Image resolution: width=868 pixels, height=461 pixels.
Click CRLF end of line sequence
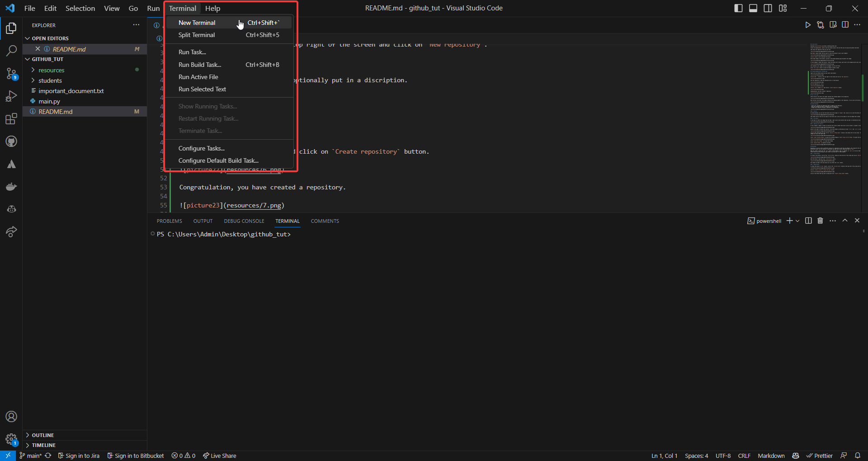tap(744, 456)
